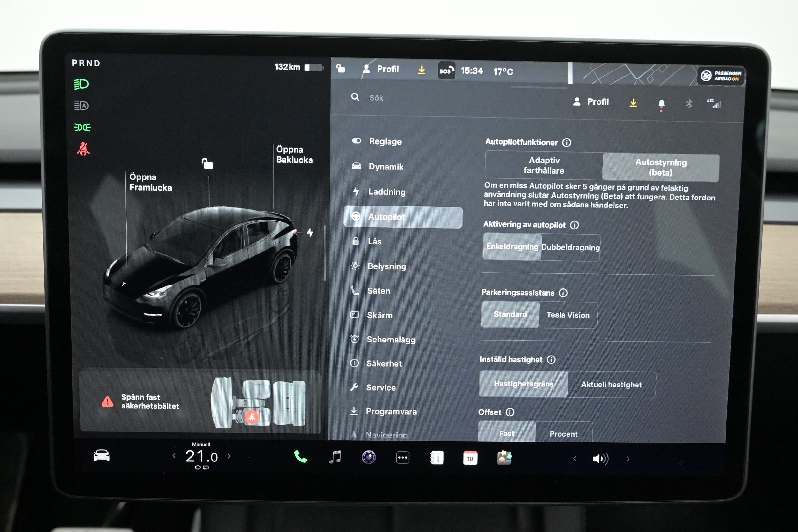798x532 pixels.
Task: Decrease temperature with left chevron
Action: 174,456
